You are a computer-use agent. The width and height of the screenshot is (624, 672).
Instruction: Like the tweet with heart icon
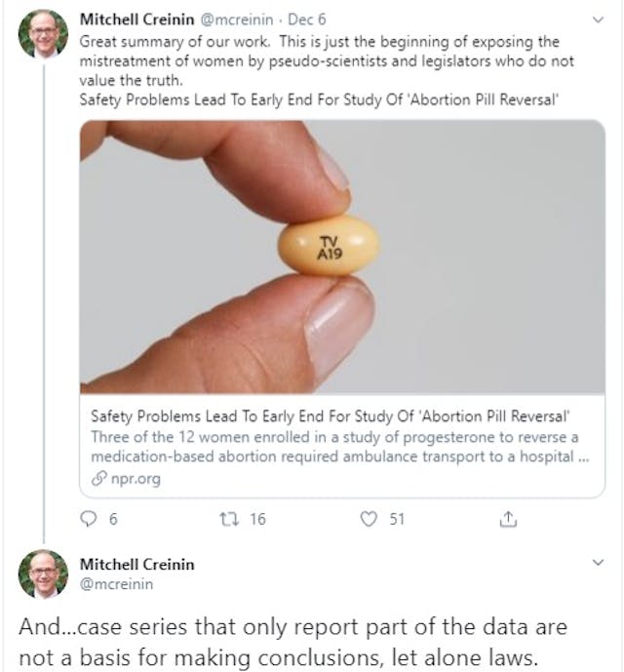368,520
